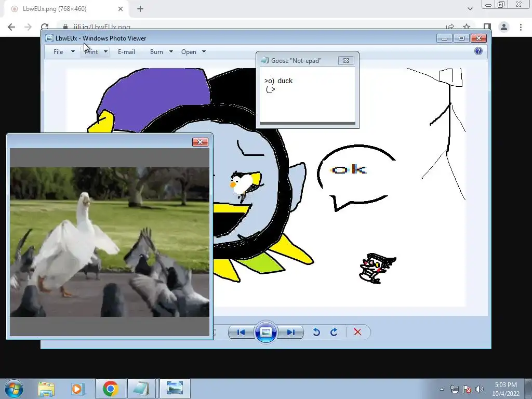The image size is (532, 399).
Task: Open a new Chrome tab
Action: (140, 9)
